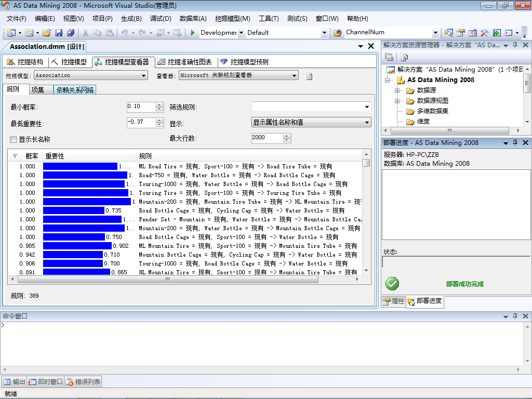Expand the 数据源 folder node
Screen dimensions: 532x399
point(397,90)
